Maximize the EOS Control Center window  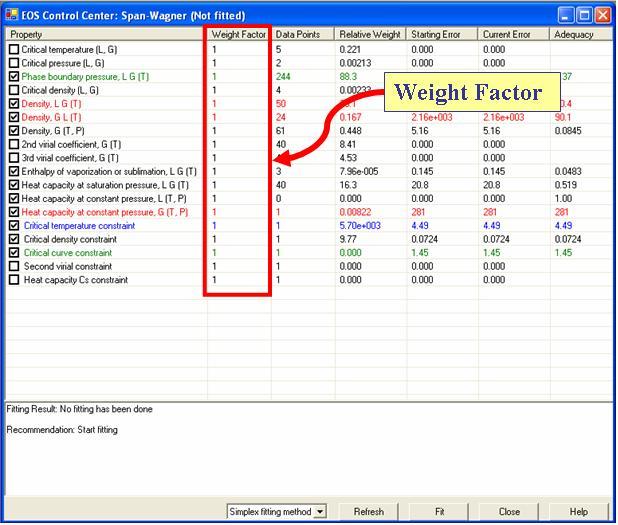[x=584, y=15]
